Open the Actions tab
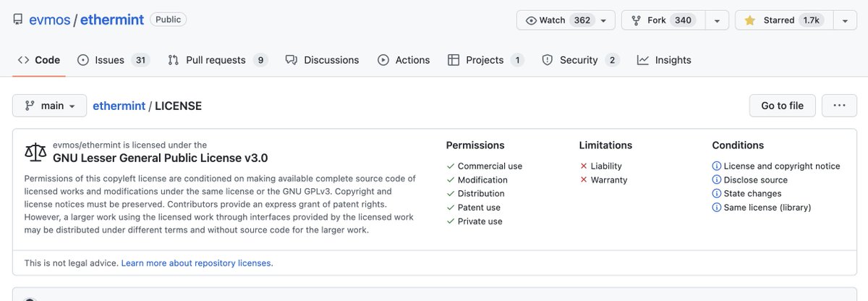The height and width of the screenshot is (301, 868). tap(404, 60)
